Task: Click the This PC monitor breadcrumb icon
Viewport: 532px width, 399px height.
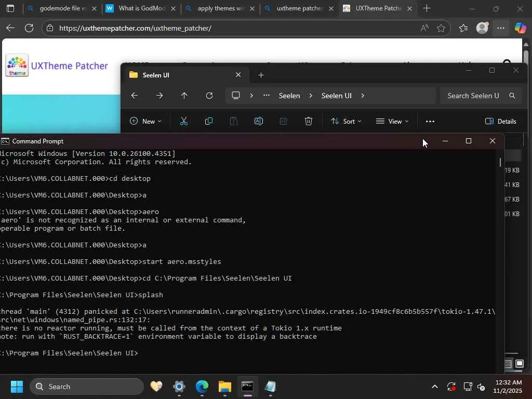Action: (x=236, y=96)
